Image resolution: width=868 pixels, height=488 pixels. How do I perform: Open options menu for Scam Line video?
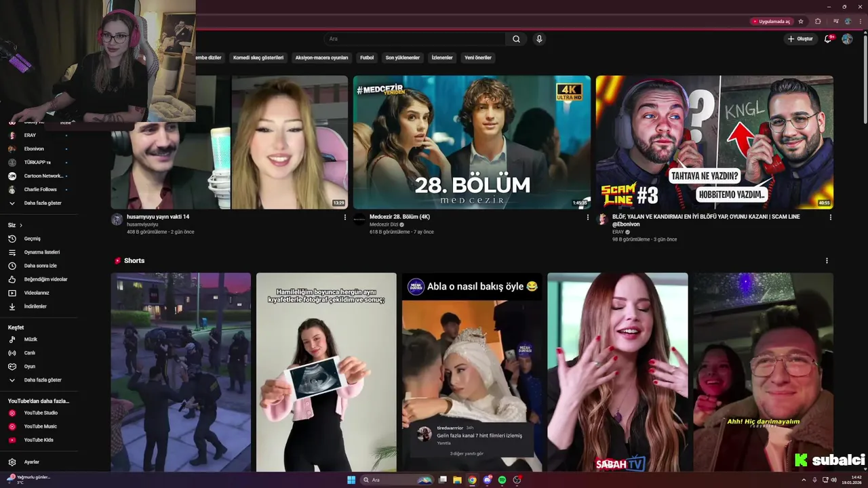coord(831,217)
